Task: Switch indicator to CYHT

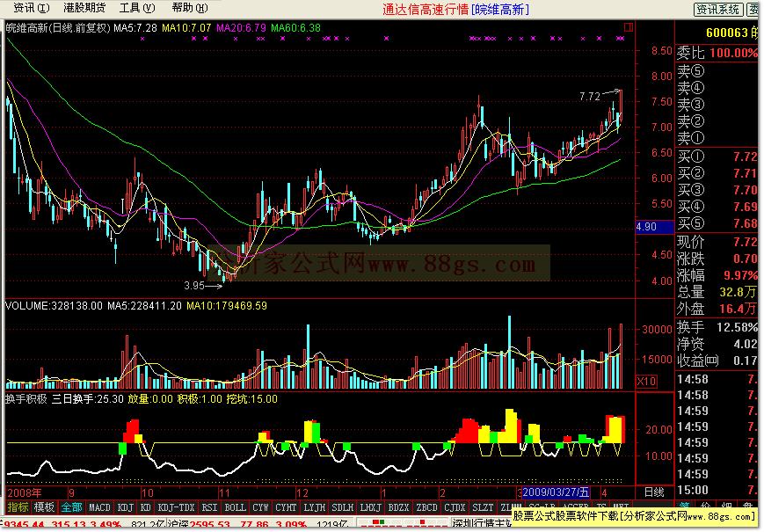Action: click(286, 507)
